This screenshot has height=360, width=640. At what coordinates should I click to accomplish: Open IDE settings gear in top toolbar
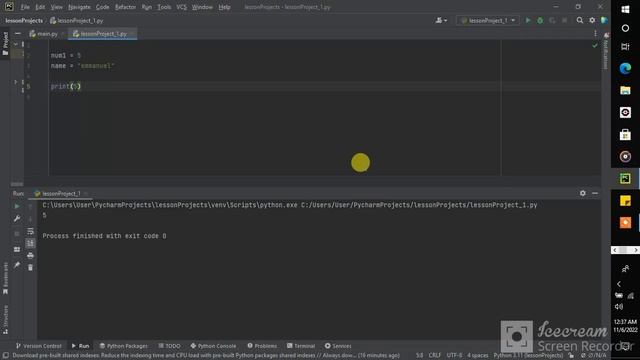click(x=592, y=20)
